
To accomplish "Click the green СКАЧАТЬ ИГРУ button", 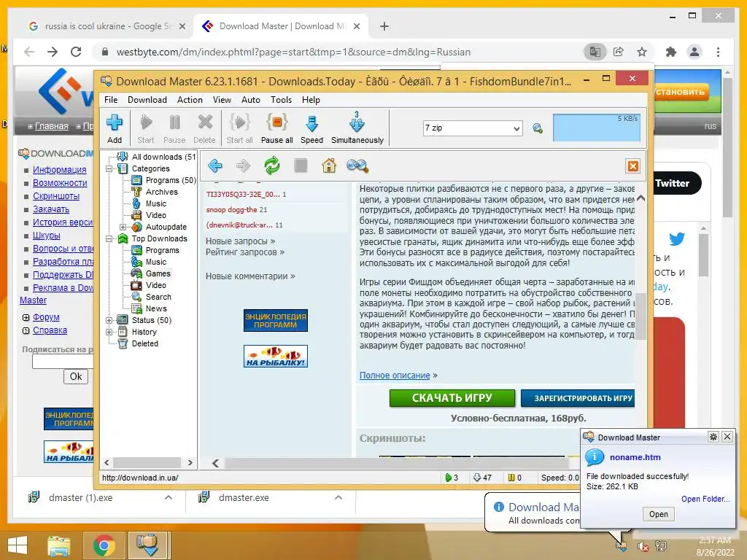I will (x=452, y=398).
